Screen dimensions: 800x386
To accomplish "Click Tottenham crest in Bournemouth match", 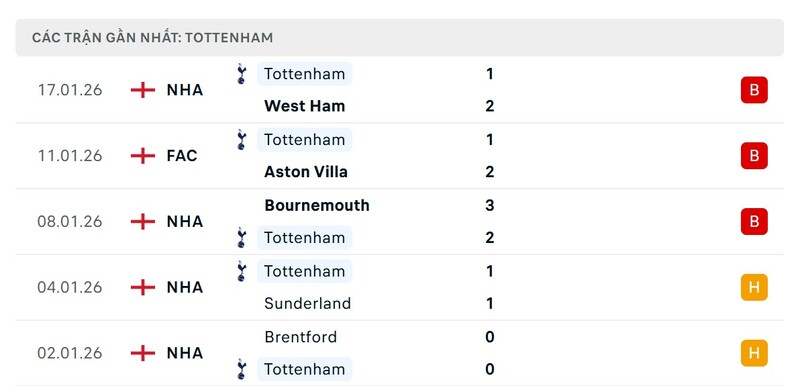I will (x=242, y=238).
